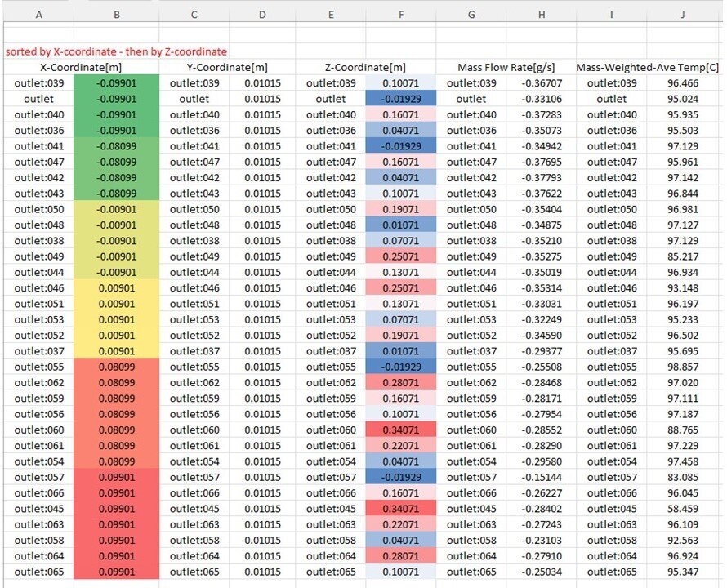This screenshot has height=588, width=727.
Task: Click the temperature cell showing 83.085
Action: click(x=684, y=478)
